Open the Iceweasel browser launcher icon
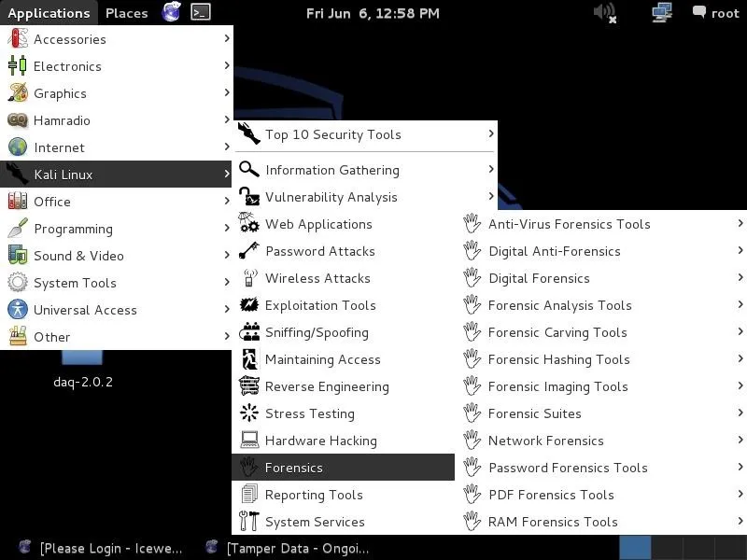The width and height of the screenshot is (747, 560). [171, 12]
